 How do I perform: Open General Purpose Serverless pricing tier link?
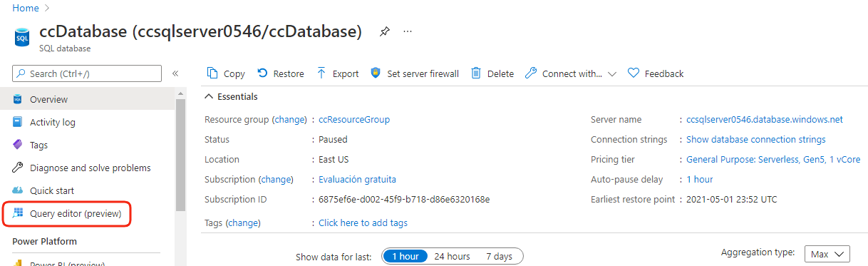773,159
